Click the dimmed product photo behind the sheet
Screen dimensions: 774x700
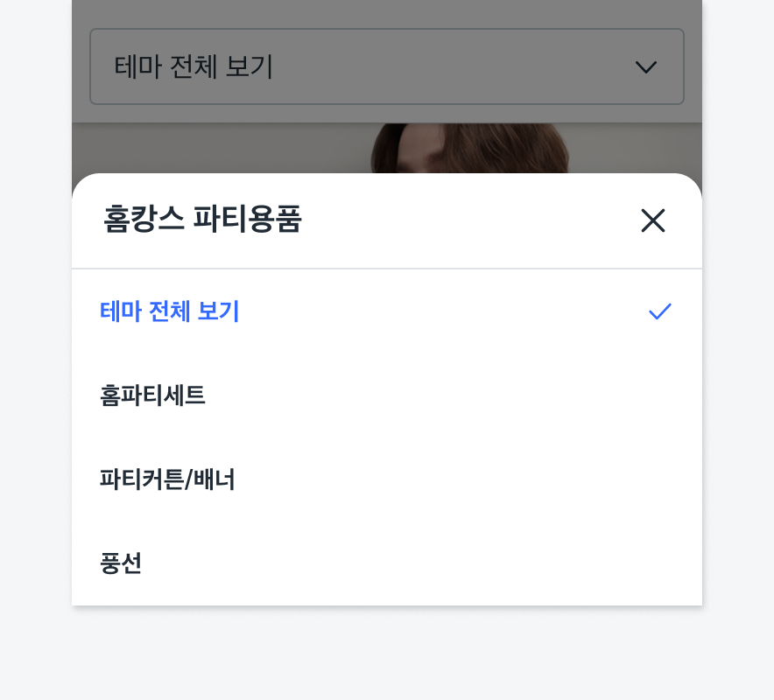tap(470, 149)
